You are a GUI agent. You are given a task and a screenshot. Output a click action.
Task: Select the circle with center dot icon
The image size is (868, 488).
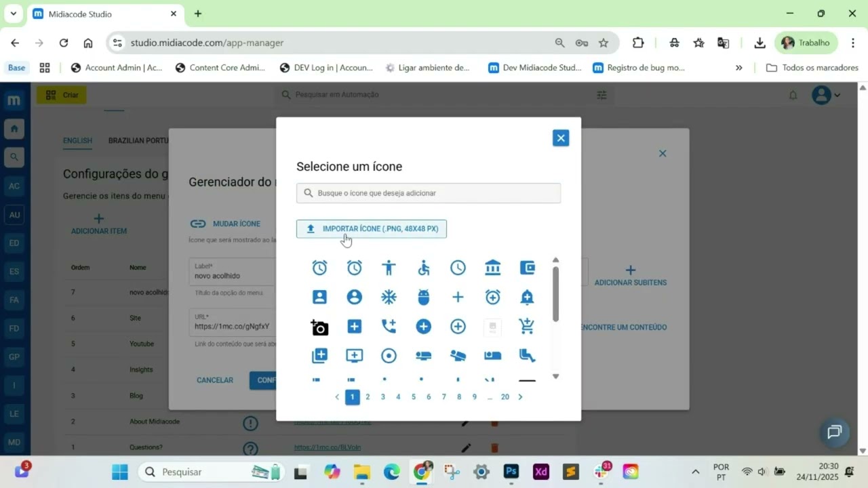pyautogui.click(x=389, y=356)
